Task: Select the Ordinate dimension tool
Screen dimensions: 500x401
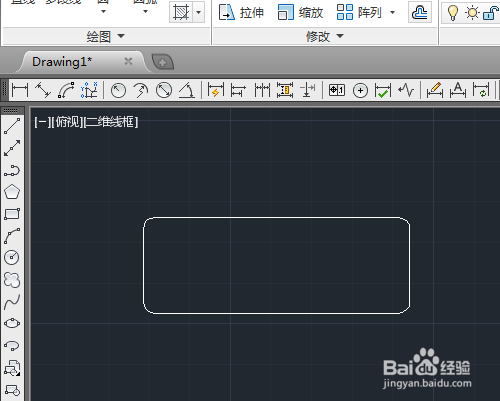Action: [x=89, y=90]
